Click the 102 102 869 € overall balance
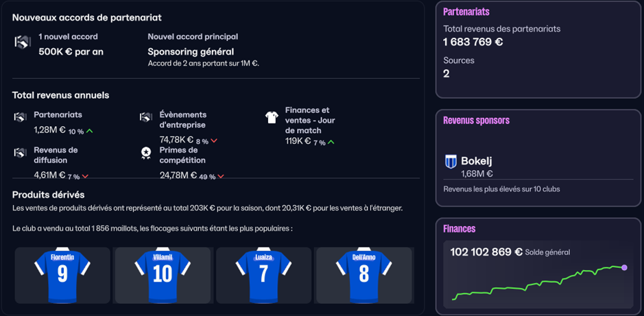Screen dimensions: 644x316 click(486, 252)
